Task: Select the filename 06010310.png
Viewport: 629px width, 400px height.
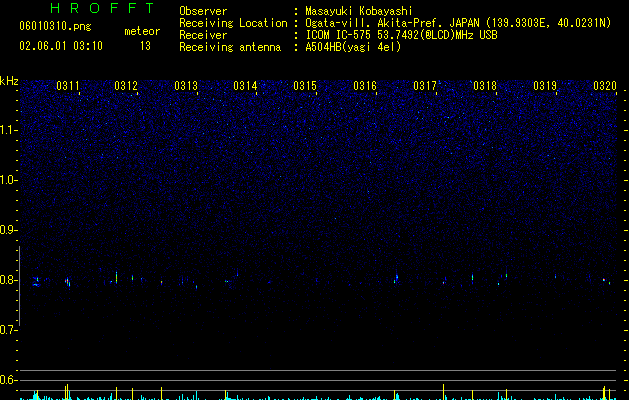Action: (55, 26)
